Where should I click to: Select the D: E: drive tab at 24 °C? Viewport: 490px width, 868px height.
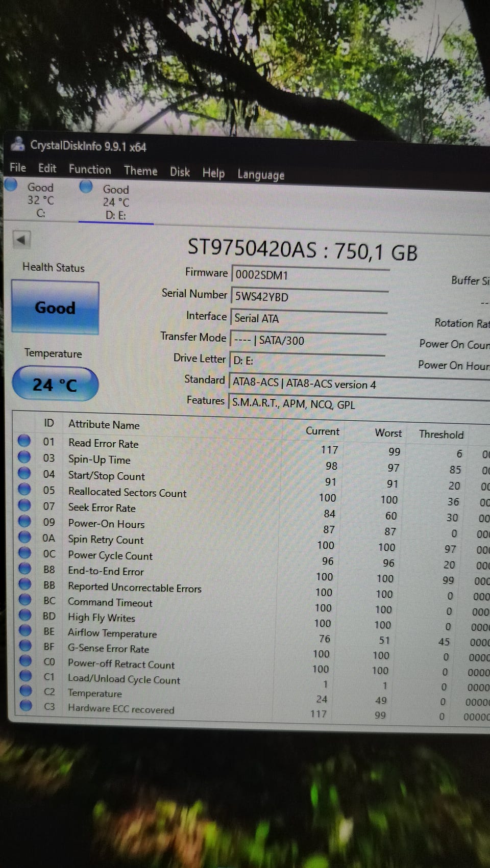point(116,202)
